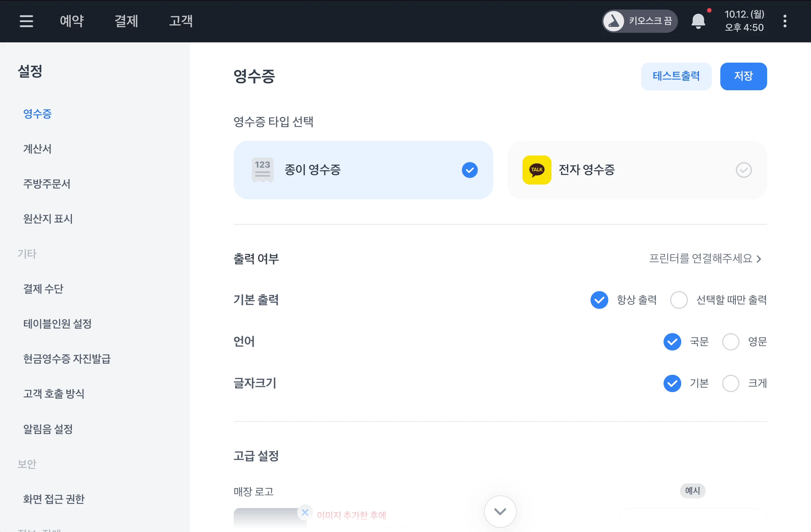Open the 프린터를 연결해주세요 link

pos(705,258)
